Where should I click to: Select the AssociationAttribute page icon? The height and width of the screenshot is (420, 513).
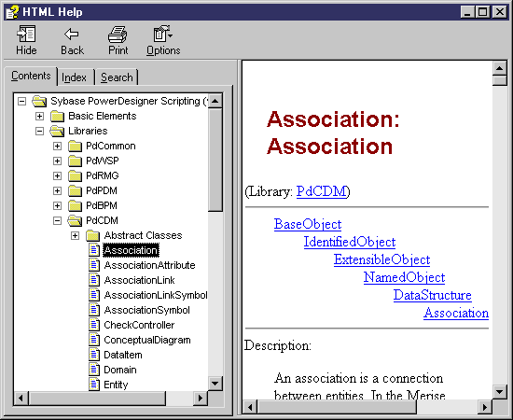94,265
